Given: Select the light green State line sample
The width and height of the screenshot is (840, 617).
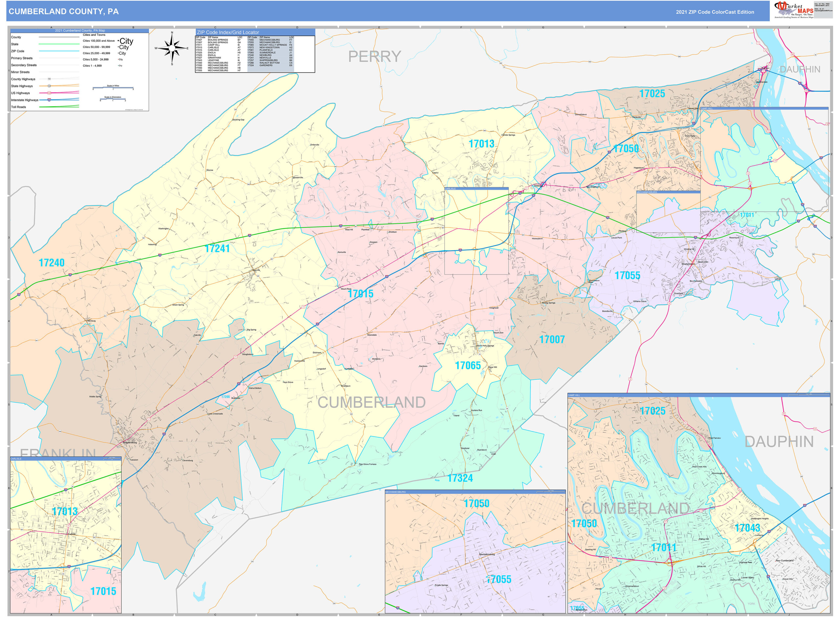Looking at the screenshot, I should point(59,44).
